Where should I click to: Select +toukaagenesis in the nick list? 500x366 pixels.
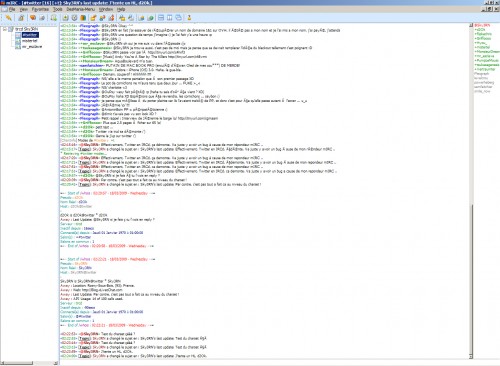[487, 65]
